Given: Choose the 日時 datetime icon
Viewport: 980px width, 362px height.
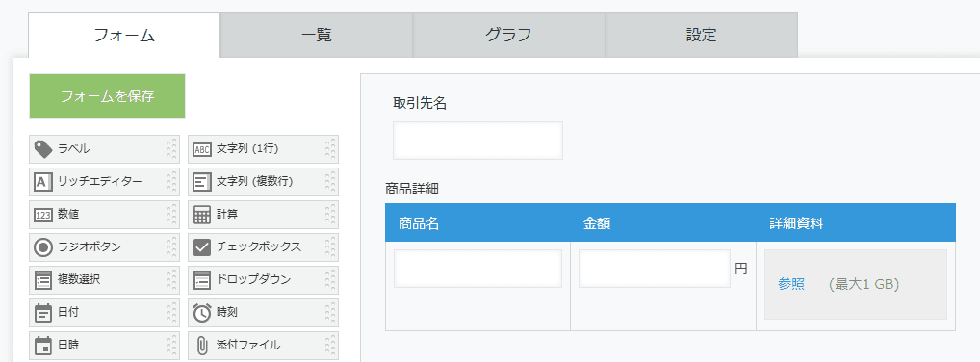Looking at the screenshot, I should 43,345.
